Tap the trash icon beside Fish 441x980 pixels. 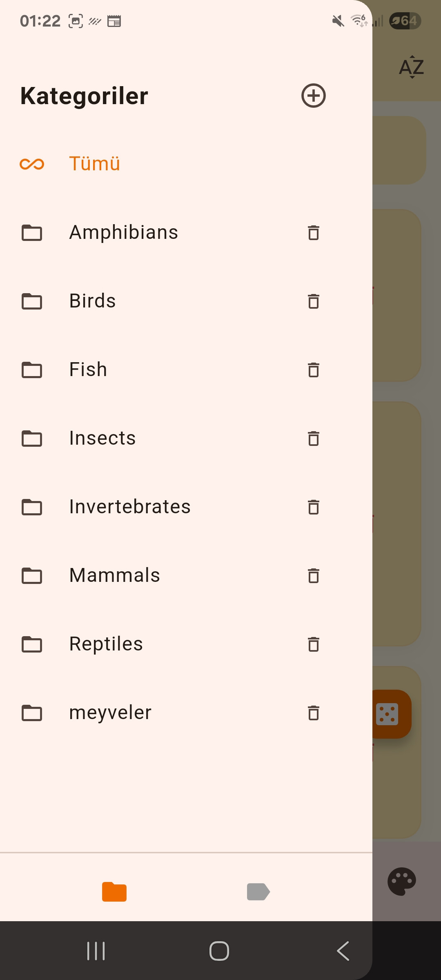pos(313,370)
